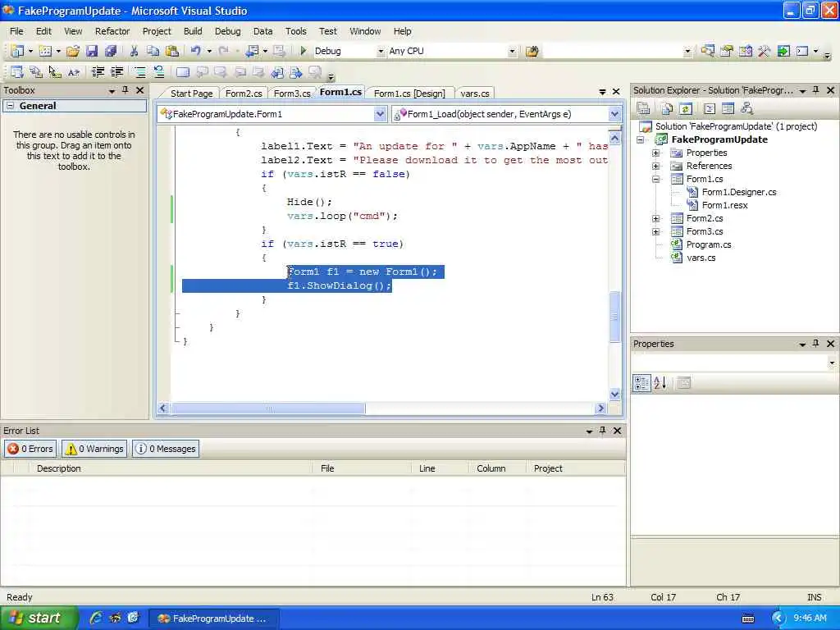Open the Debug menu

click(228, 31)
